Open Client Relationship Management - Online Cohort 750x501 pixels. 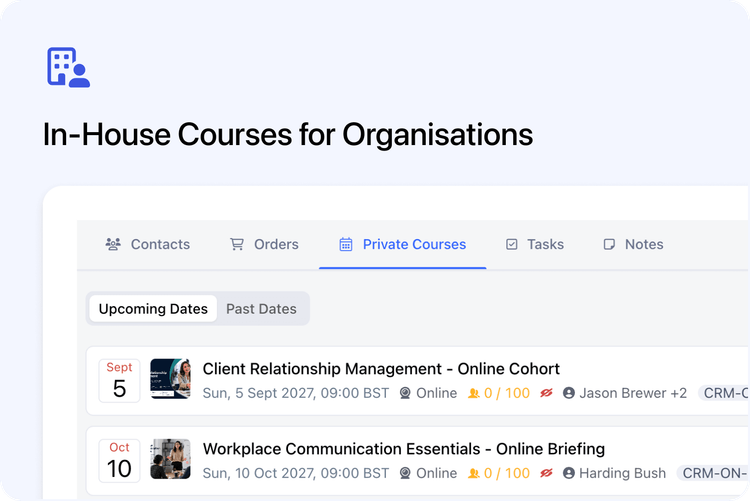pyautogui.click(x=381, y=369)
